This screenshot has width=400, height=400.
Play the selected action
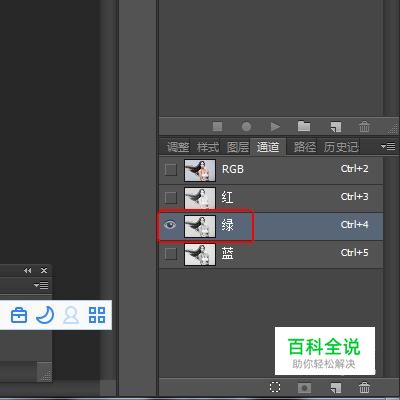[275, 127]
